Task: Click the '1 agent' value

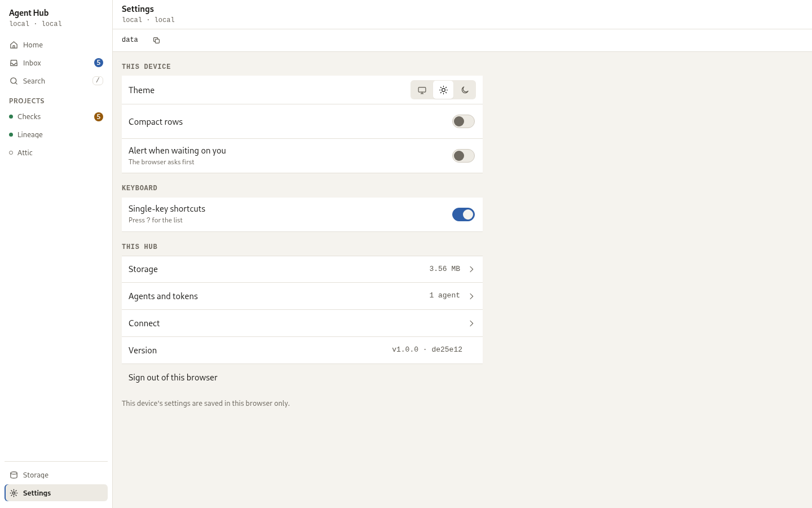Action: (x=444, y=296)
